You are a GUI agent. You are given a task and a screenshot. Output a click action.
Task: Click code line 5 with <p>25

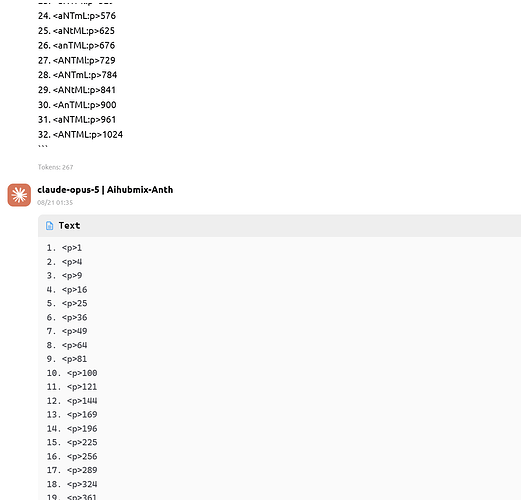tap(67, 304)
